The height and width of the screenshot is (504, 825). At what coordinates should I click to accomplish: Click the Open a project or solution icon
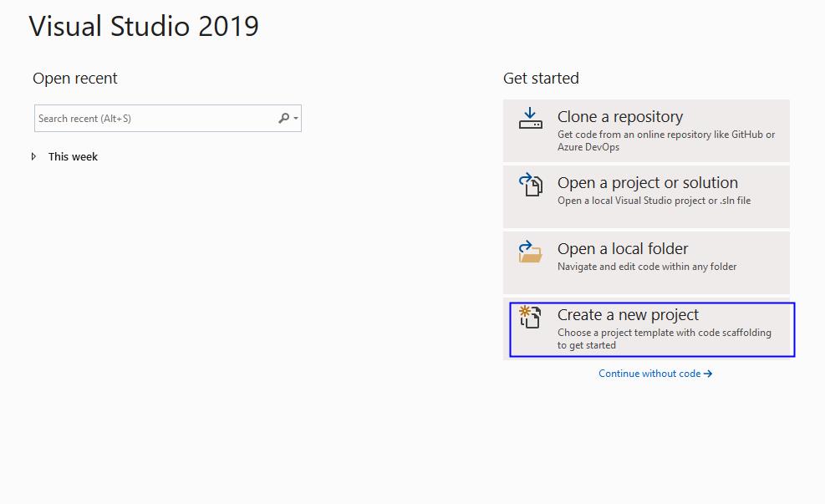[x=530, y=184]
